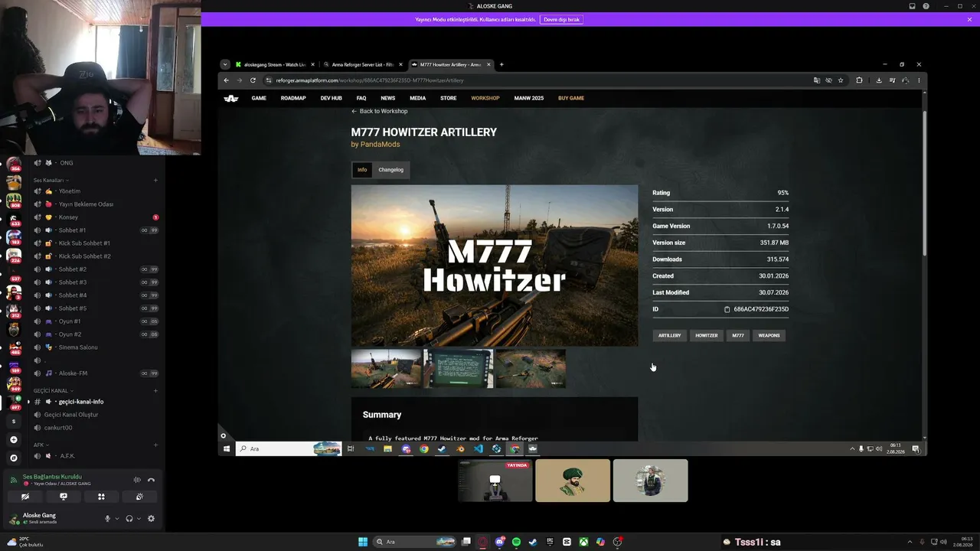Add a server with the plus icon
Image resolution: width=980 pixels, height=551 pixels.
pos(13,440)
